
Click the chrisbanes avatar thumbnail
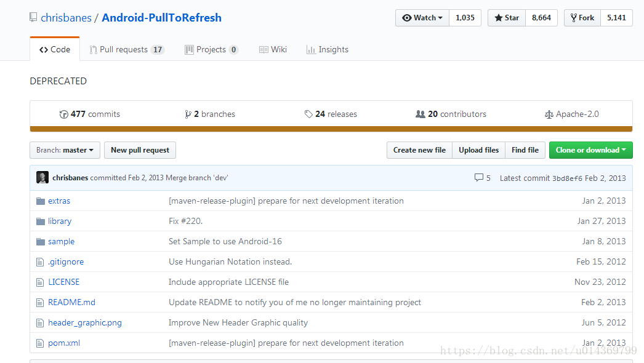pos(42,177)
